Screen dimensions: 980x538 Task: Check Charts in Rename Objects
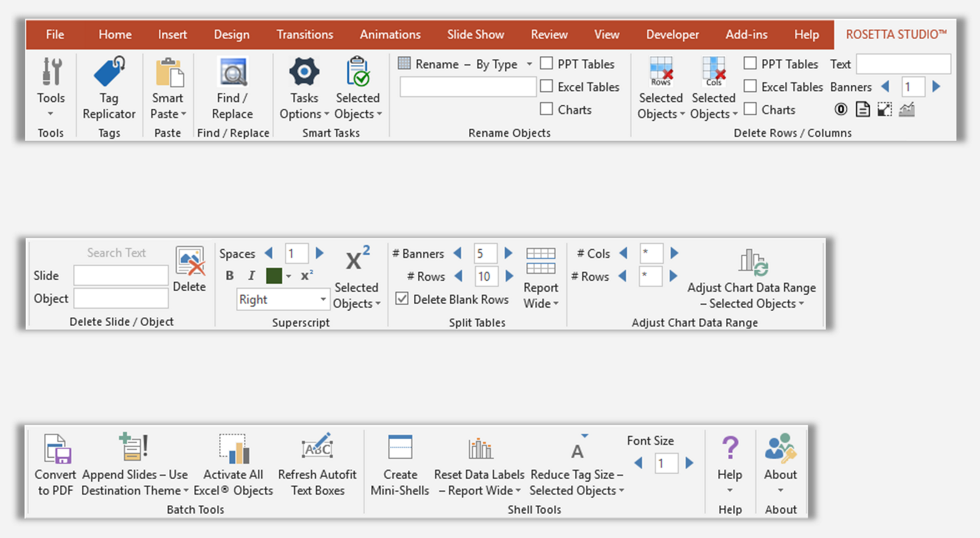click(x=547, y=109)
